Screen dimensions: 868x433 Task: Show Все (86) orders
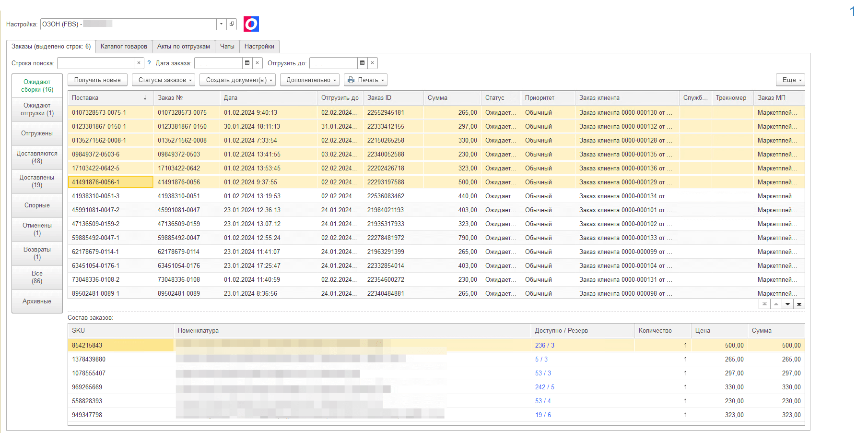click(x=37, y=277)
